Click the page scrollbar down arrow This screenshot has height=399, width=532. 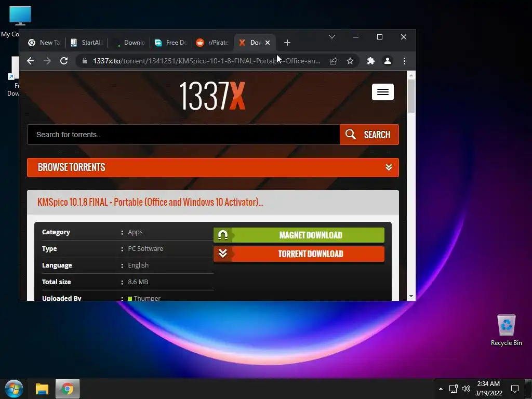tap(411, 296)
